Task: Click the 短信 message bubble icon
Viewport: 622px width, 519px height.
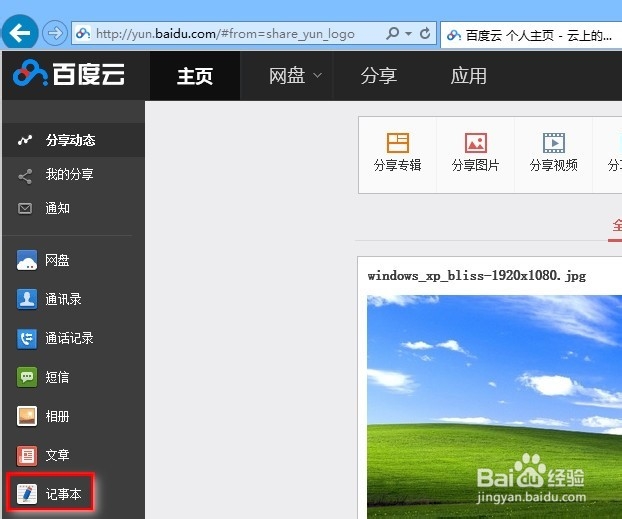Action: coord(27,377)
